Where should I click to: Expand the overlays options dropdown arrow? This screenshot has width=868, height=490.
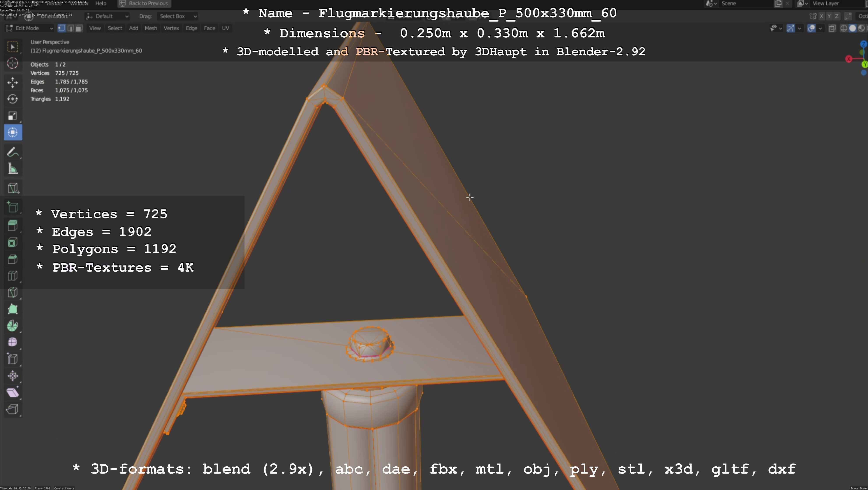[820, 28]
